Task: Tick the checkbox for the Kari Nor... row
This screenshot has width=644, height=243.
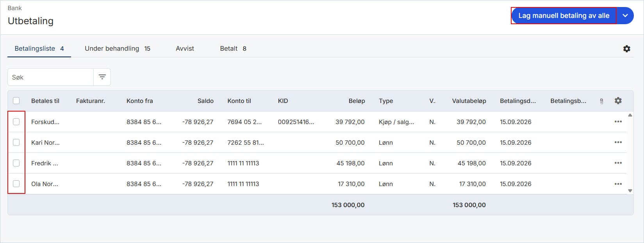Action: click(16, 142)
